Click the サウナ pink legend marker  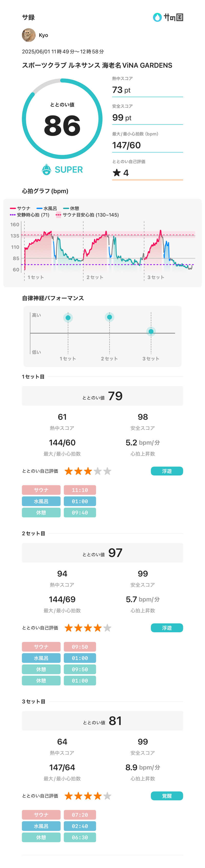pos(13,208)
